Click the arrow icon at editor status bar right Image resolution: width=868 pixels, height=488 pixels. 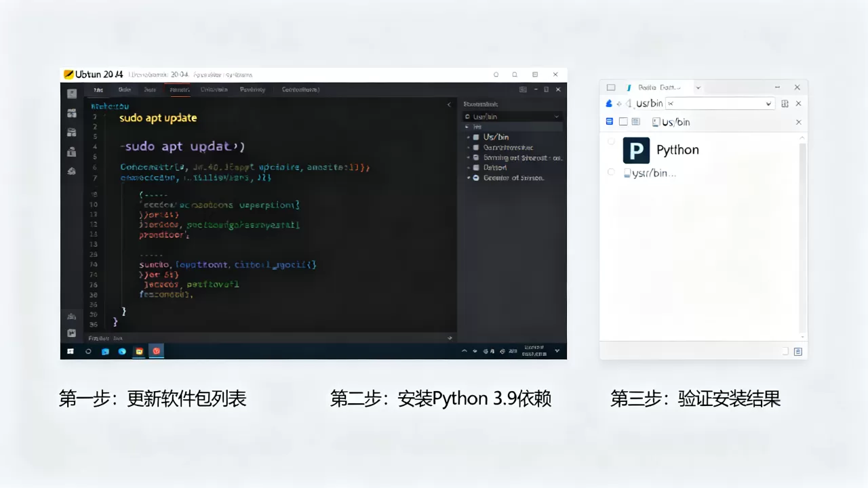[x=449, y=338]
